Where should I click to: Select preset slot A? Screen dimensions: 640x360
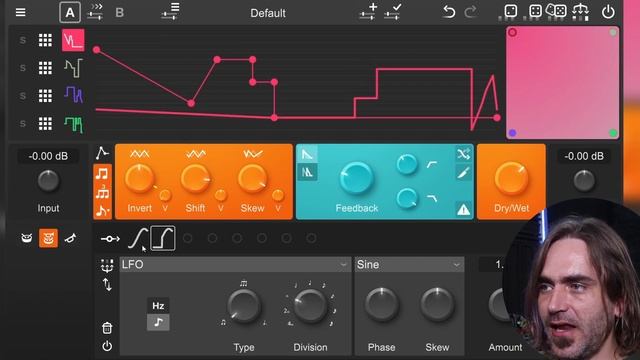[x=70, y=13]
